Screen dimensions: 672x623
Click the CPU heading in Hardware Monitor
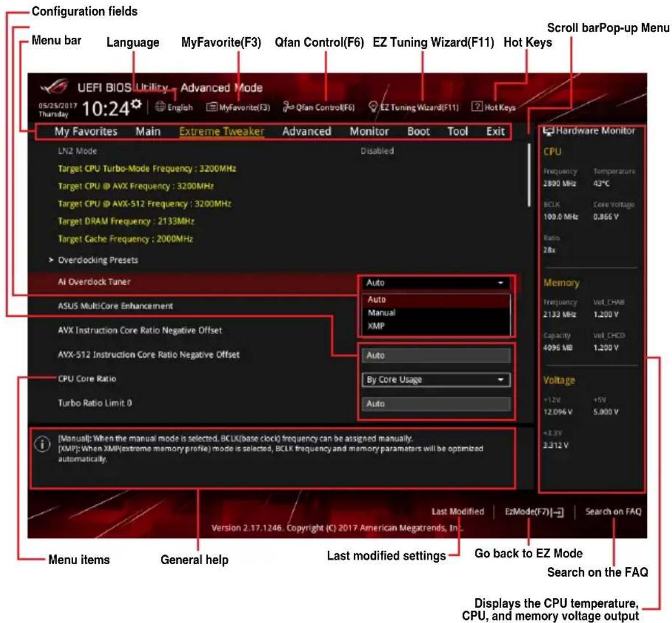(552, 151)
